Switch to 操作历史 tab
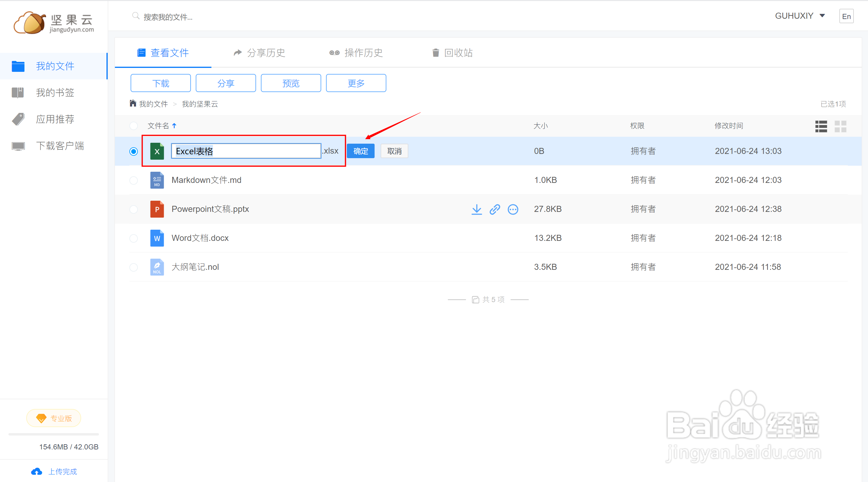 point(356,53)
